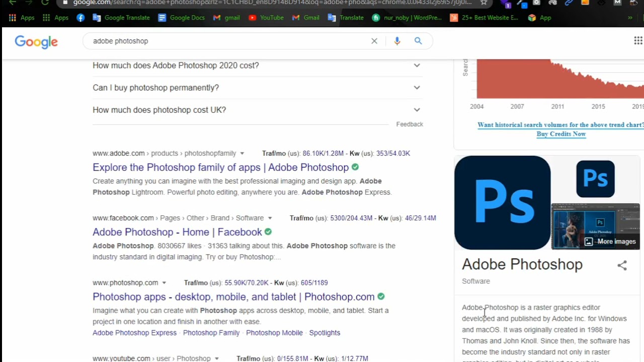Open the Photoshop Family sitelink
The image size is (644, 362).
click(x=211, y=333)
